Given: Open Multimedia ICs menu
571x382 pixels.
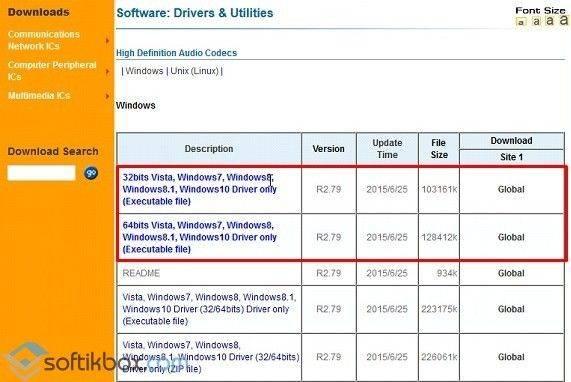Looking at the screenshot, I should tap(39, 95).
